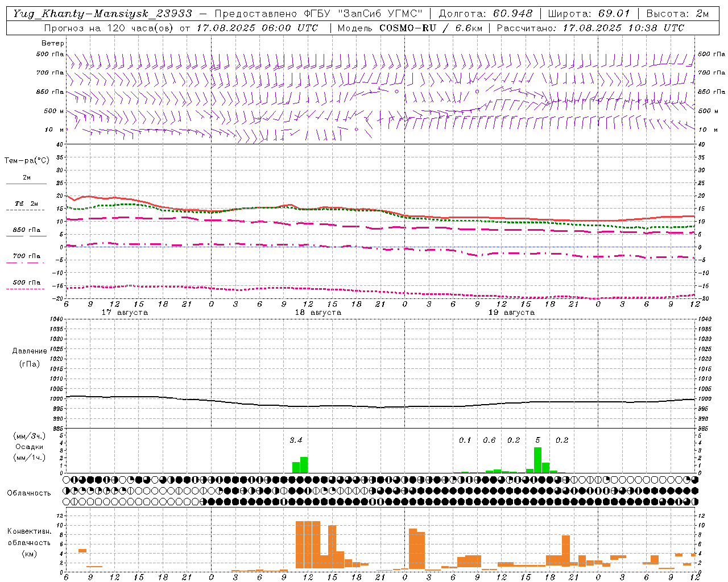The height and width of the screenshot is (582, 728).
Task: Click the (мм/1ч.) unit label
Action: pyautogui.click(x=30, y=457)
